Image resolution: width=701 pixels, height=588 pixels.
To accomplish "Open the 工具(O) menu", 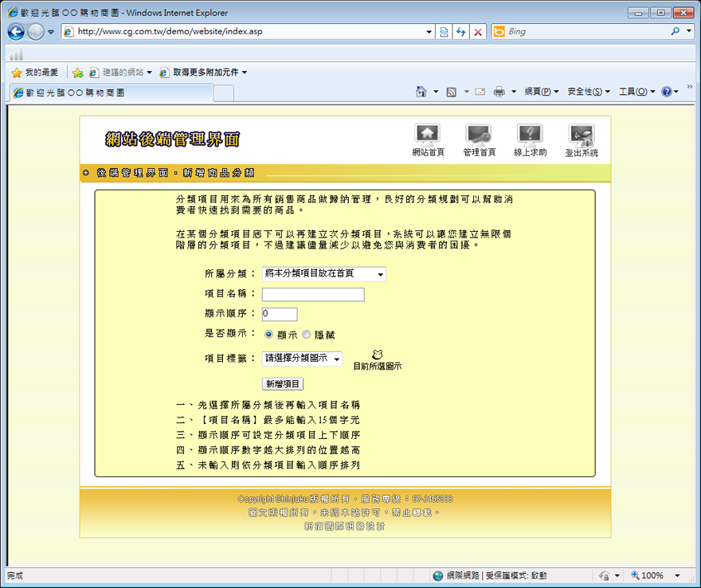I will pos(636,92).
